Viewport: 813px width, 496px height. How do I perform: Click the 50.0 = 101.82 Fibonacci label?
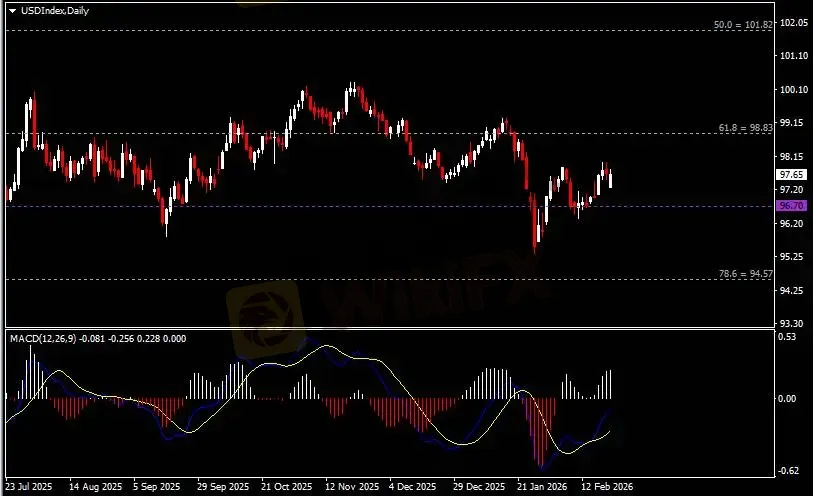pyautogui.click(x=743, y=24)
